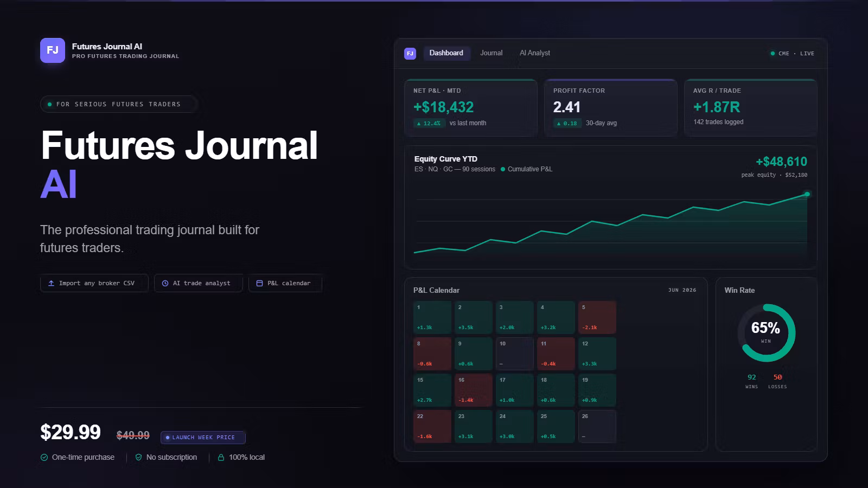Select calendar day 23 with +3.1k

click(x=474, y=426)
